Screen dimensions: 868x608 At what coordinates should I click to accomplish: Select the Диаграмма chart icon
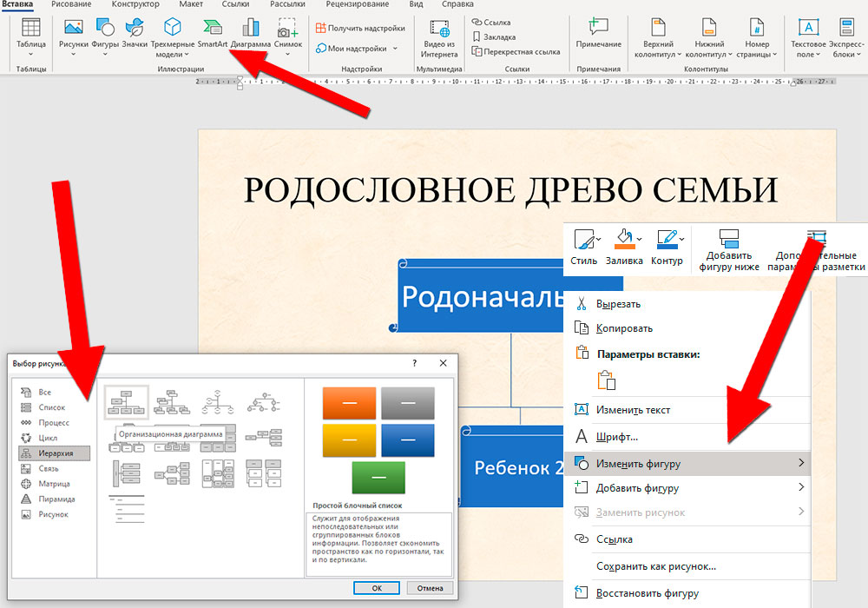(251, 32)
